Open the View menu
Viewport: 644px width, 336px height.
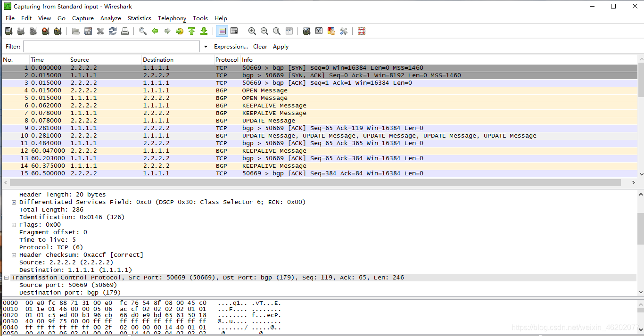(x=44, y=18)
